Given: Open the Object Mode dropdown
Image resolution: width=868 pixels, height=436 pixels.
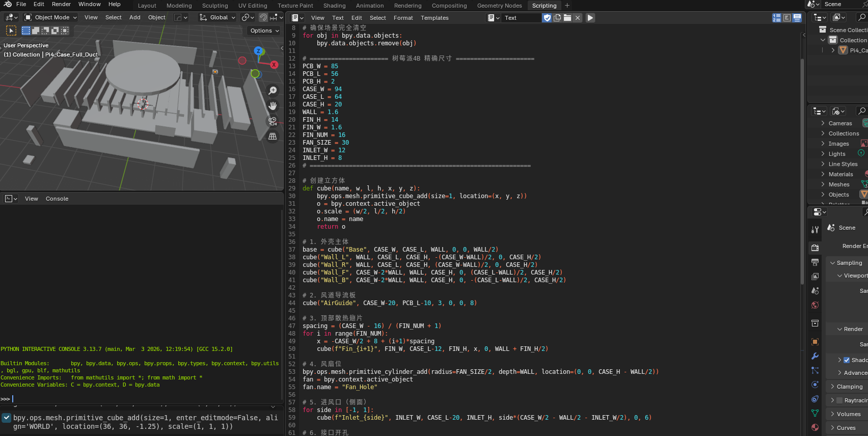Looking at the screenshot, I should click(51, 17).
